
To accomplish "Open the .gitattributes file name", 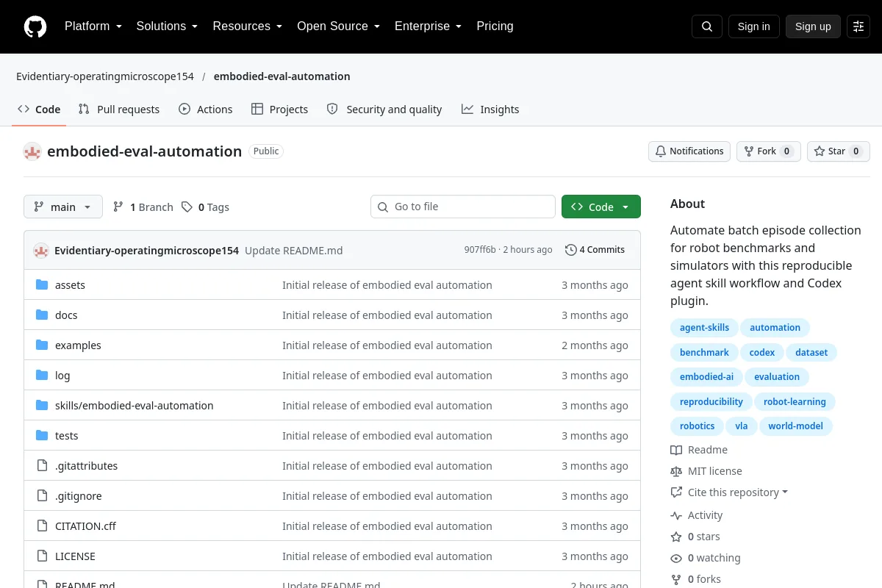I will click(x=86, y=466).
